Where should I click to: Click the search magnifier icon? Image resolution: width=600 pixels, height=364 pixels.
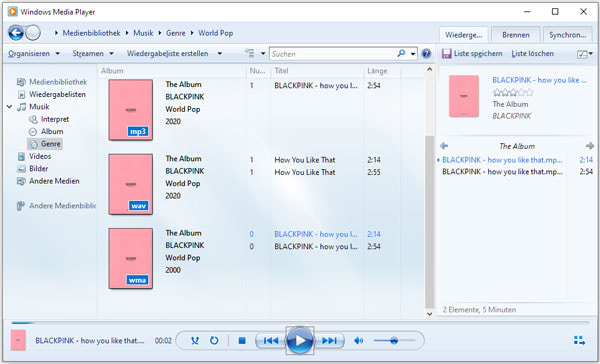[401, 54]
